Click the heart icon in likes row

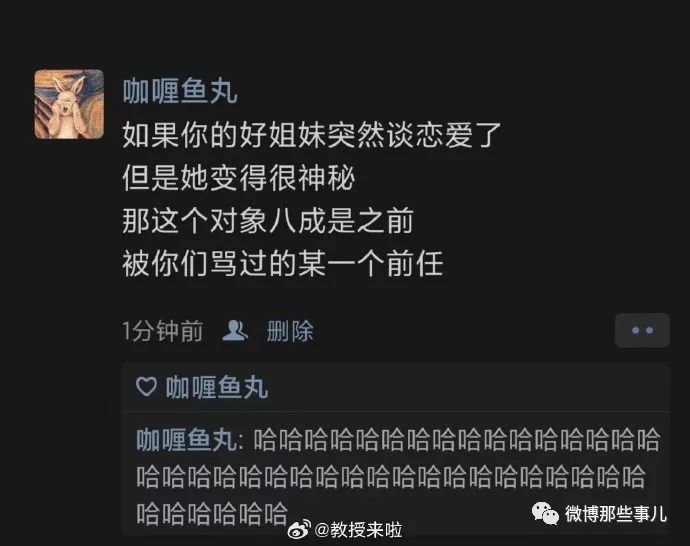(x=146, y=387)
